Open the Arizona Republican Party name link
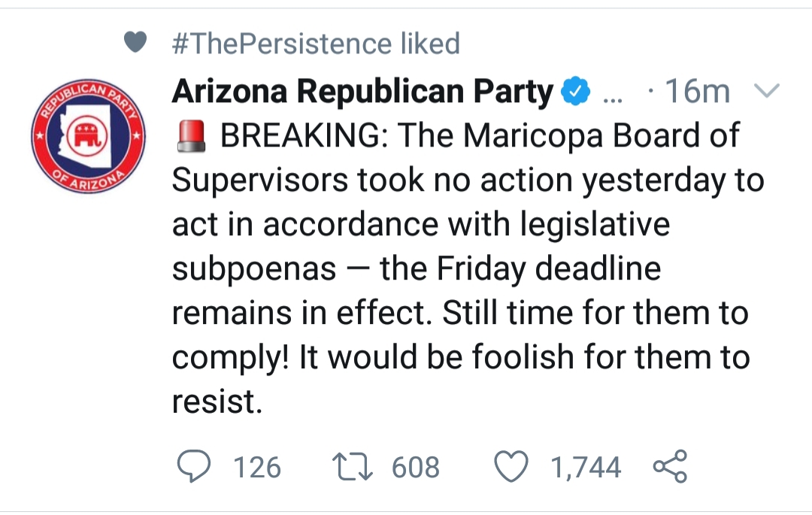Viewport: 812px width, 515px height. pos(362,91)
